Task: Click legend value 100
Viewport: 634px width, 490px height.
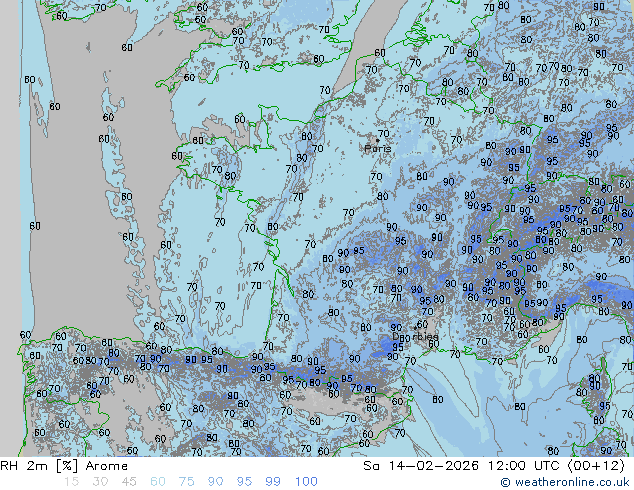Action: [306, 482]
